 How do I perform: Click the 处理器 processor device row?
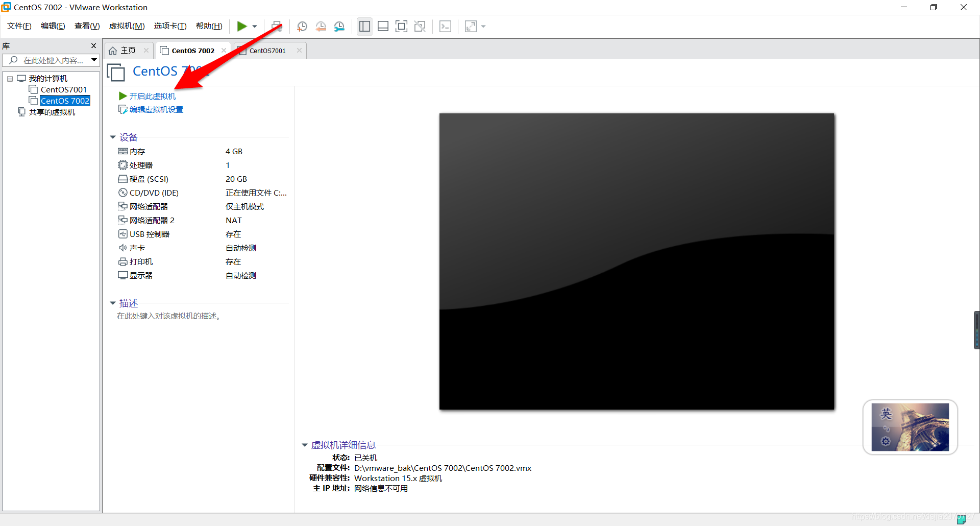[x=202, y=165]
